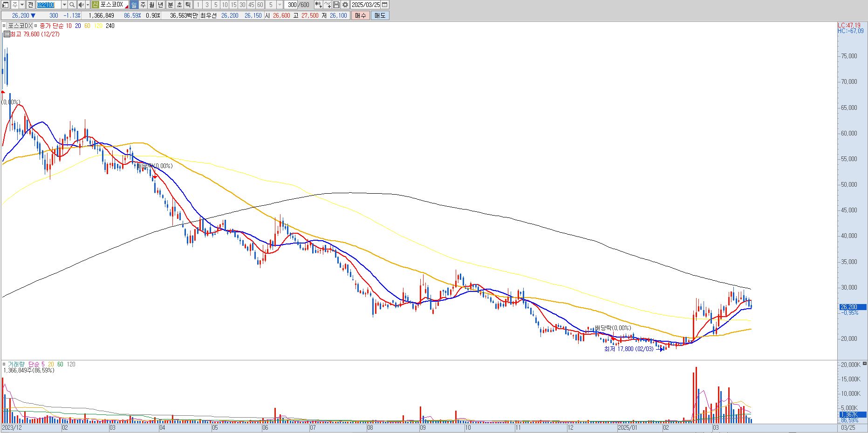Select the 초 second chart period
This screenshot has width=868, height=433.
tap(179, 5)
